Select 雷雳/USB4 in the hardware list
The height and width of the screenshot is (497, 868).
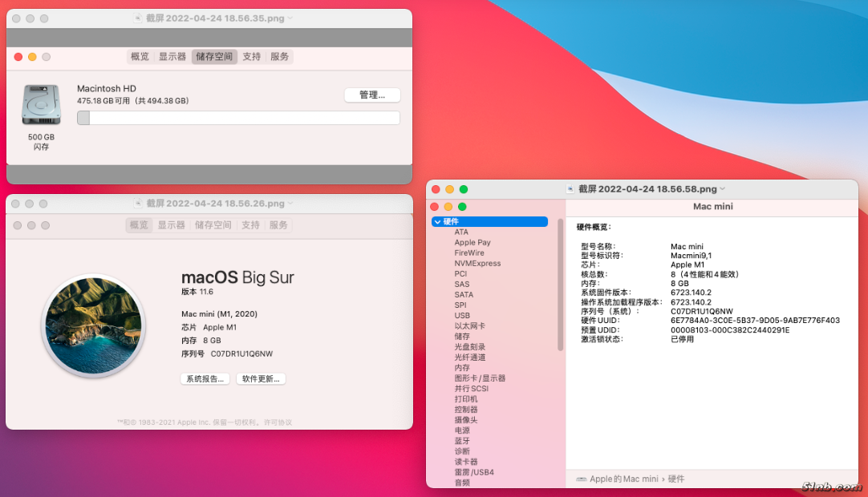(474, 473)
